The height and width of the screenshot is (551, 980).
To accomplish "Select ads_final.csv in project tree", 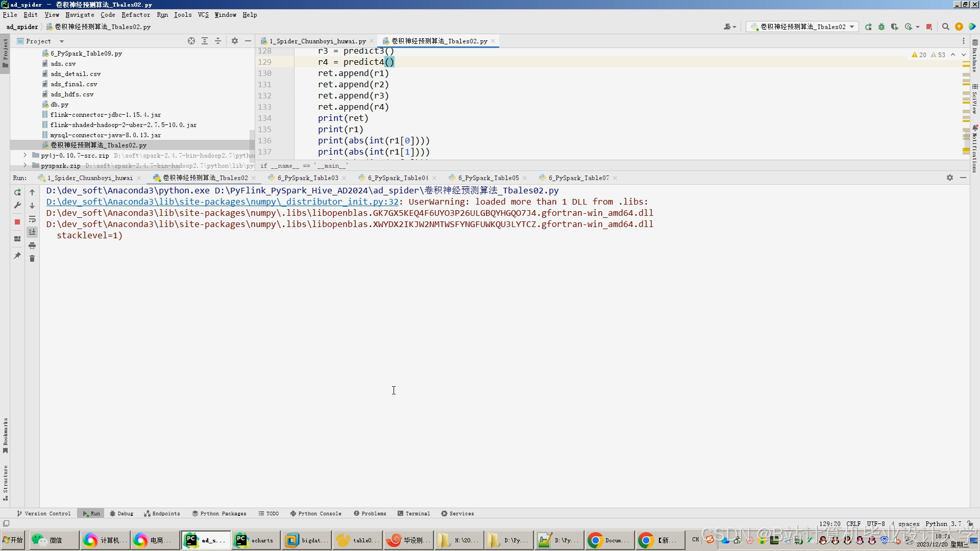I will coord(73,84).
